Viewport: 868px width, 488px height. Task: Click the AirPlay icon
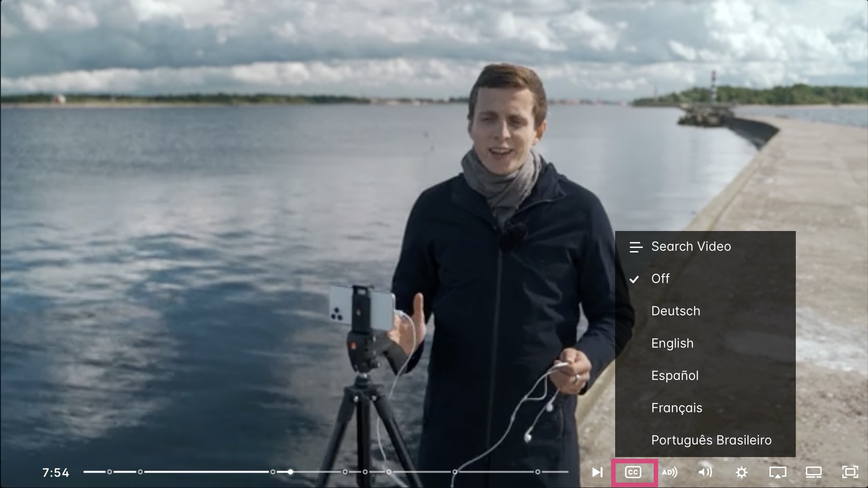[778, 472]
